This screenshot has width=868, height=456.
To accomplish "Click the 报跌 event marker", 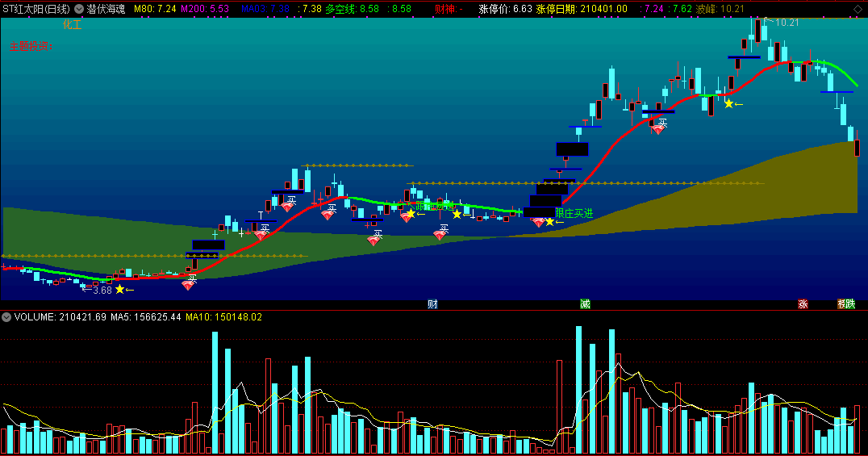I will (846, 303).
